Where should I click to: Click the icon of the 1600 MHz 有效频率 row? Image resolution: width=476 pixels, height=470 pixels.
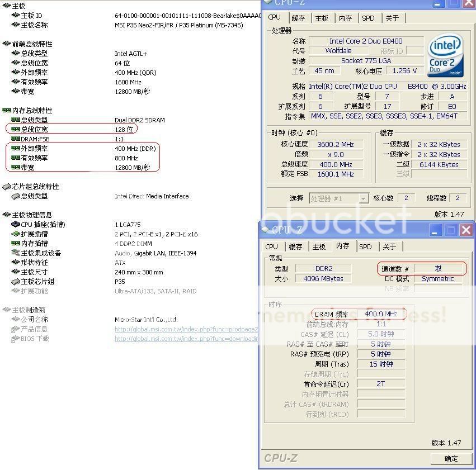point(16,82)
